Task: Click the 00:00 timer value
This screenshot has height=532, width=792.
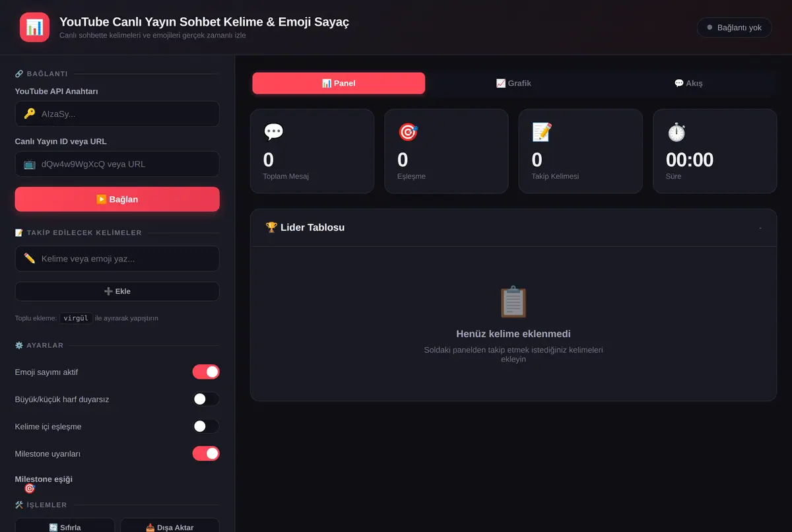Action: [x=690, y=160]
